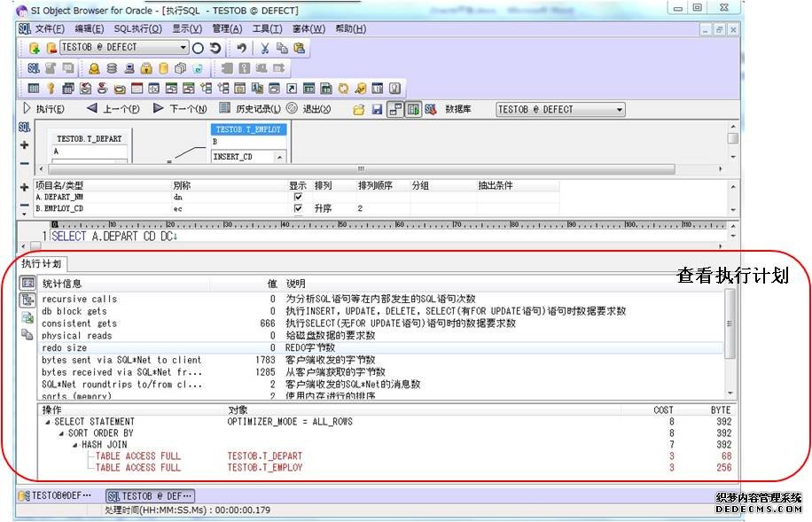Click the save (floppy disk) icon
The width and height of the screenshot is (812, 522).
point(377,110)
